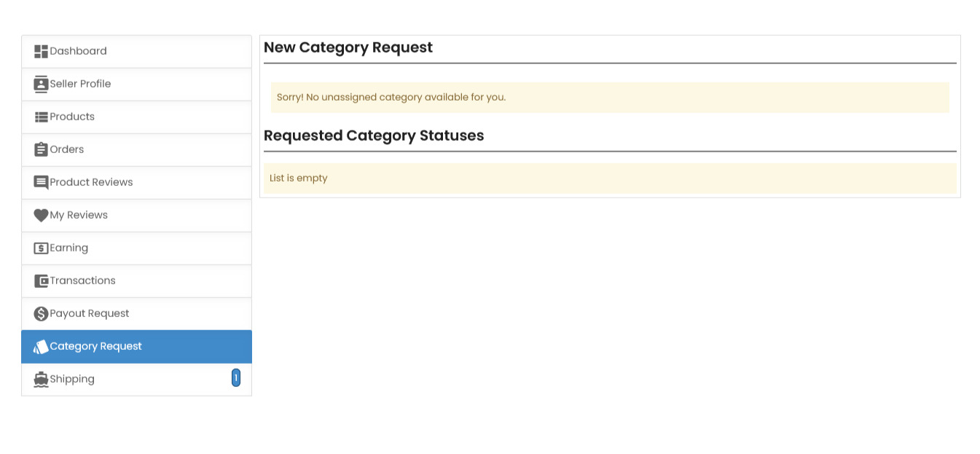
Task: Click the Products list icon
Action: [x=41, y=117]
